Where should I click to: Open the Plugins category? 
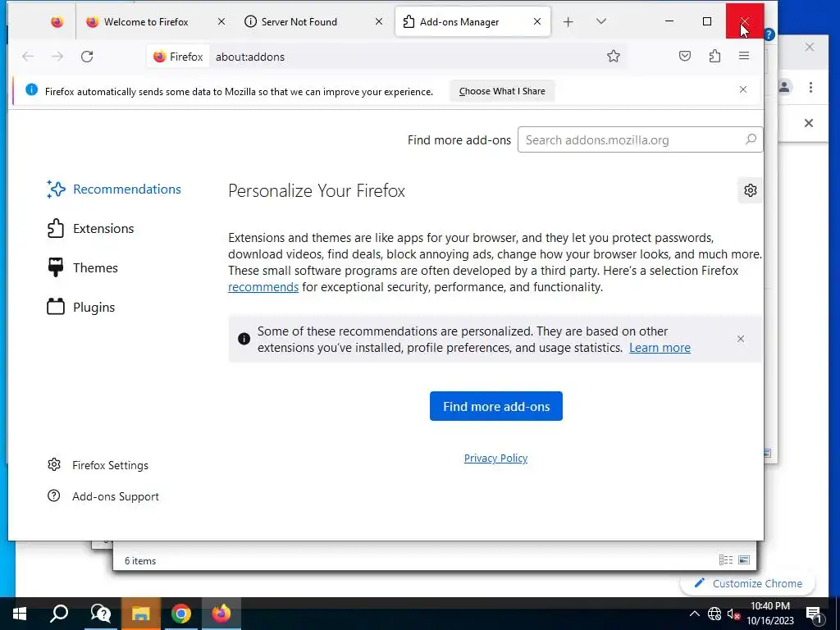[81, 307]
